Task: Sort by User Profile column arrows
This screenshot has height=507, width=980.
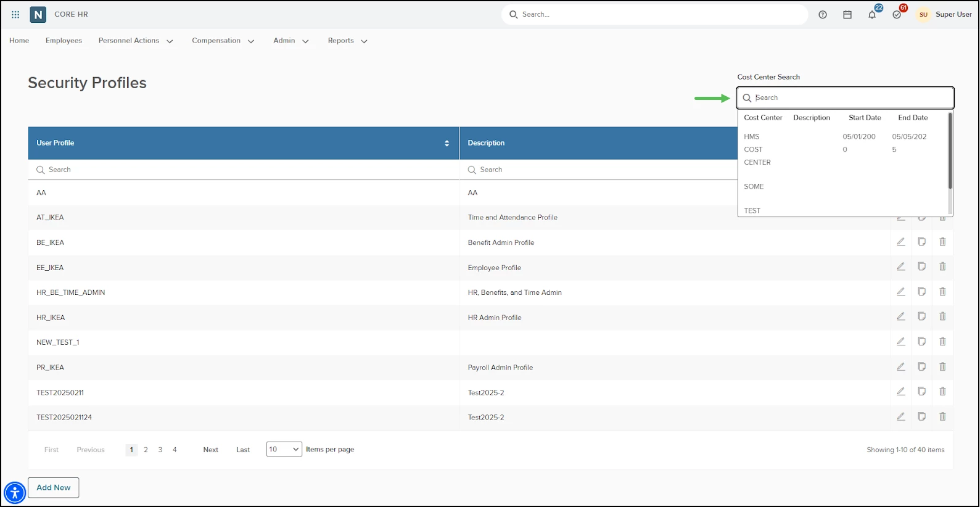Action: 447,143
